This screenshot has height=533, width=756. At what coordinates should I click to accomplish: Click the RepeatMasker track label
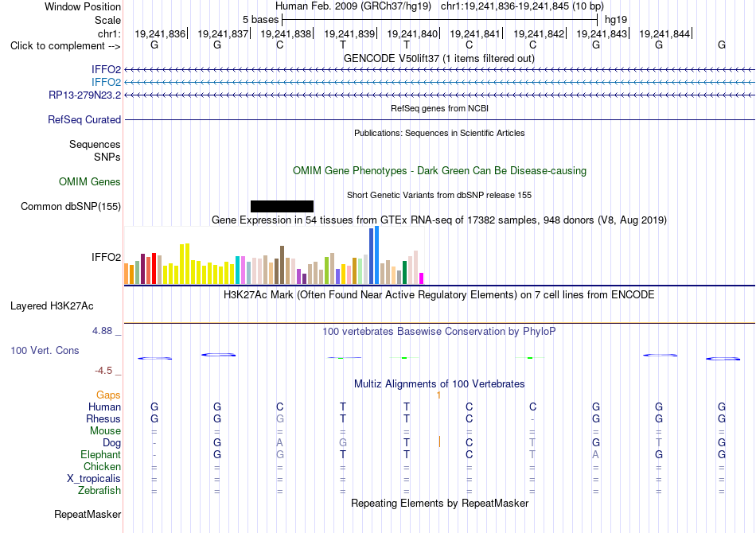pyautogui.click(x=88, y=514)
